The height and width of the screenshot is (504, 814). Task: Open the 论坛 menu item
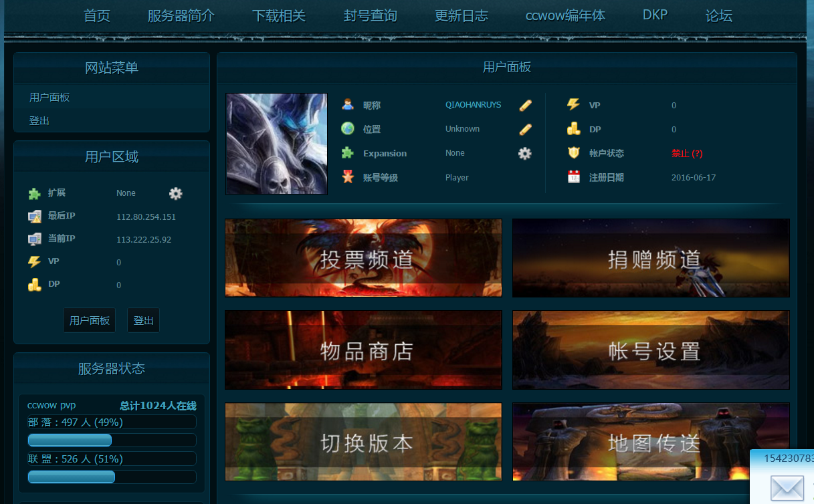click(x=718, y=15)
